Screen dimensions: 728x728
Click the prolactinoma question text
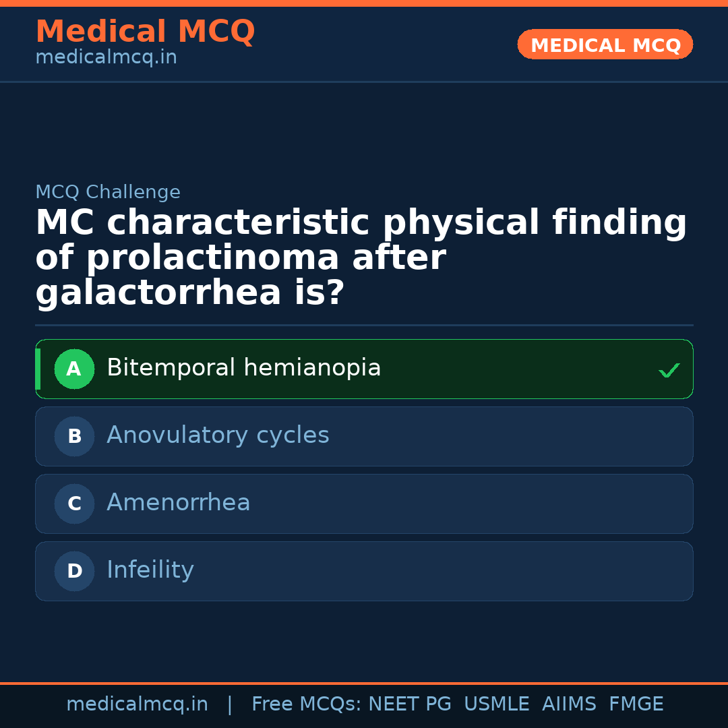361,258
